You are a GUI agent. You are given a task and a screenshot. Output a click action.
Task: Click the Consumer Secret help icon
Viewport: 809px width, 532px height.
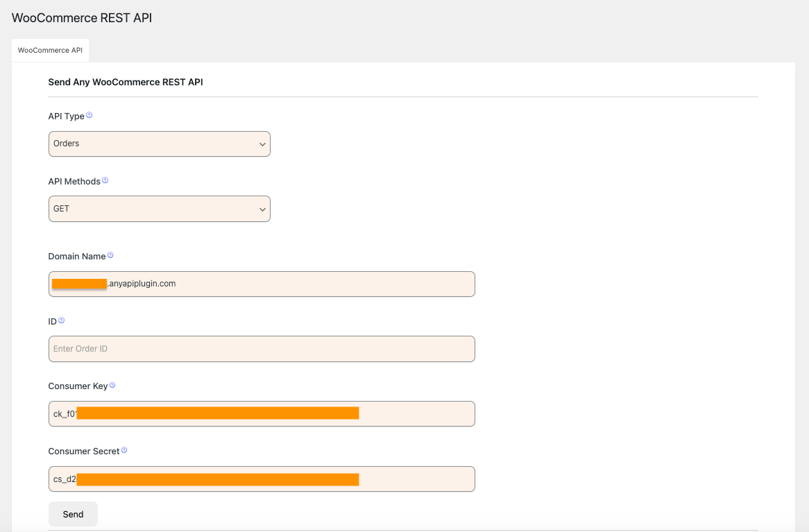(124, 450)
